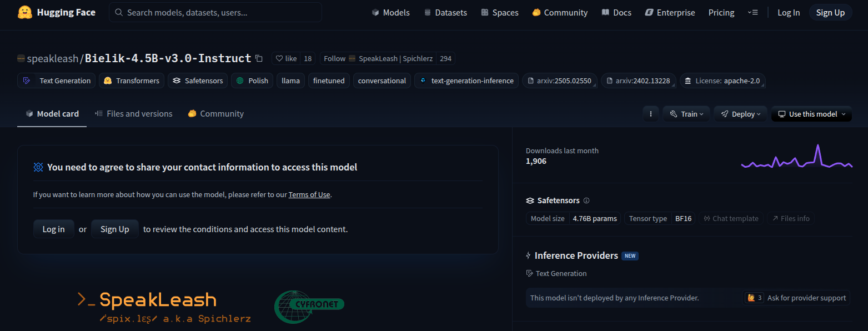Screen dimensions: 868x331
Task: Switch to the Files and versions tab
Action: pos(133,114)
